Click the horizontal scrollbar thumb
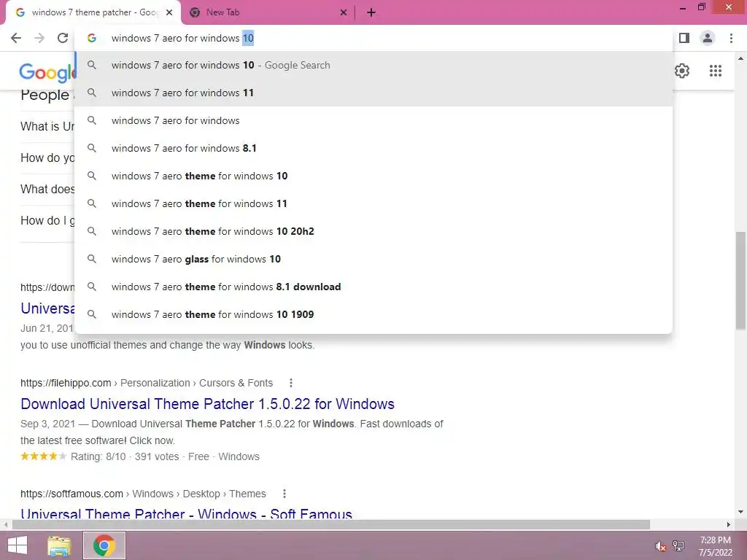 pos(330,524)
